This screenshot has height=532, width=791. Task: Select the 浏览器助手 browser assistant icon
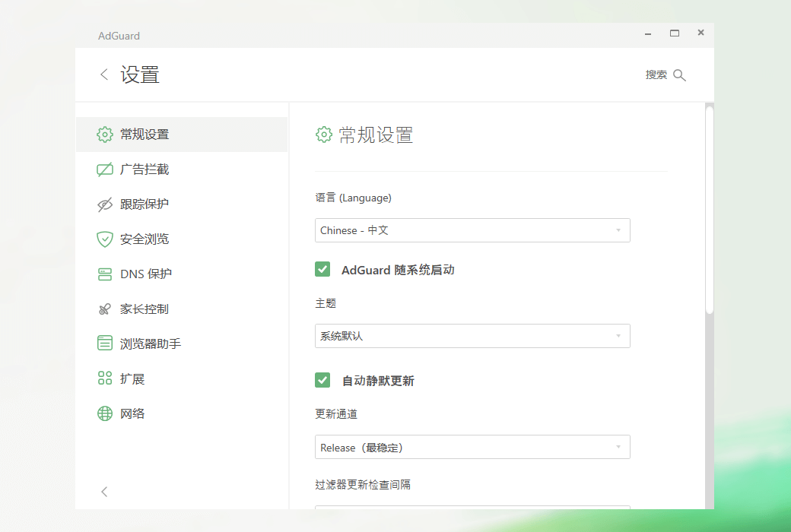tap(105, 343)
